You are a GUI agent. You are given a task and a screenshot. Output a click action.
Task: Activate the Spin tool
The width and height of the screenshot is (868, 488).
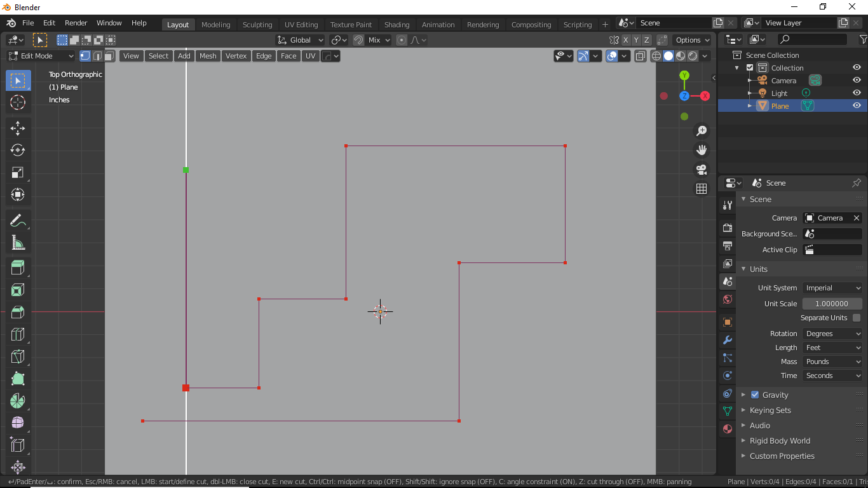(18, 402)
